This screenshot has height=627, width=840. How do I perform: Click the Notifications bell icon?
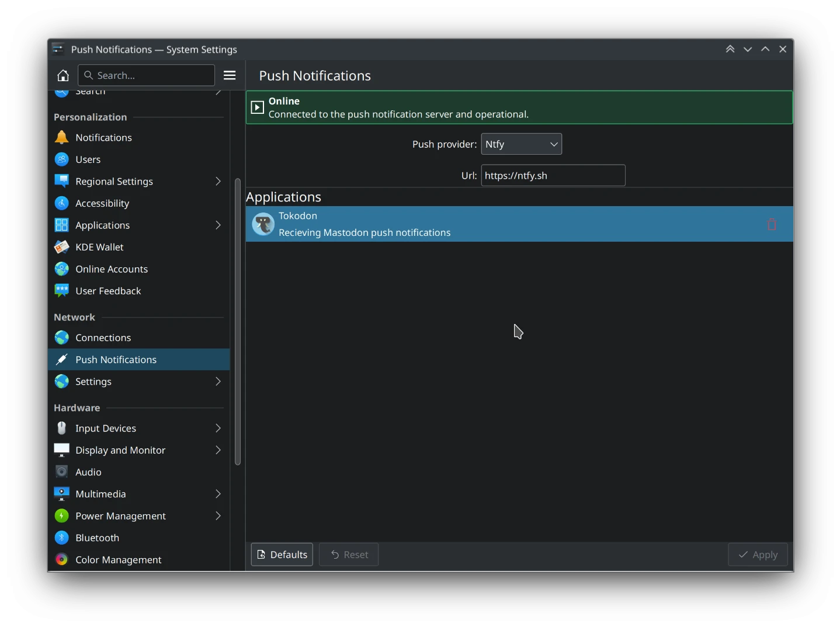pos(61,137)
